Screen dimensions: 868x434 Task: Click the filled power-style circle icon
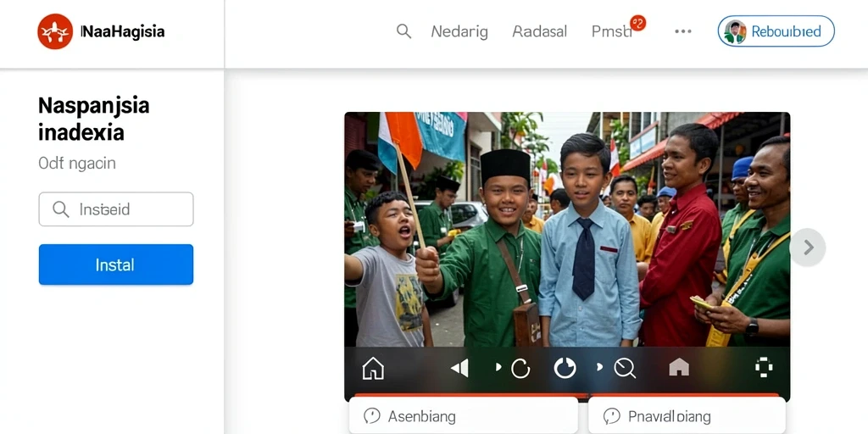coord(565,368)
